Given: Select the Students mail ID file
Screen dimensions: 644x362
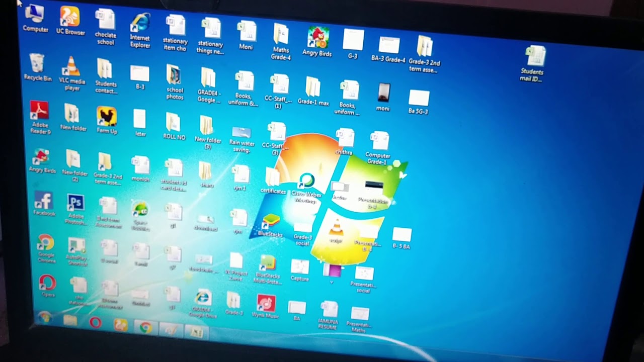Looking at the screenshot, I should (x=532, y=64).
